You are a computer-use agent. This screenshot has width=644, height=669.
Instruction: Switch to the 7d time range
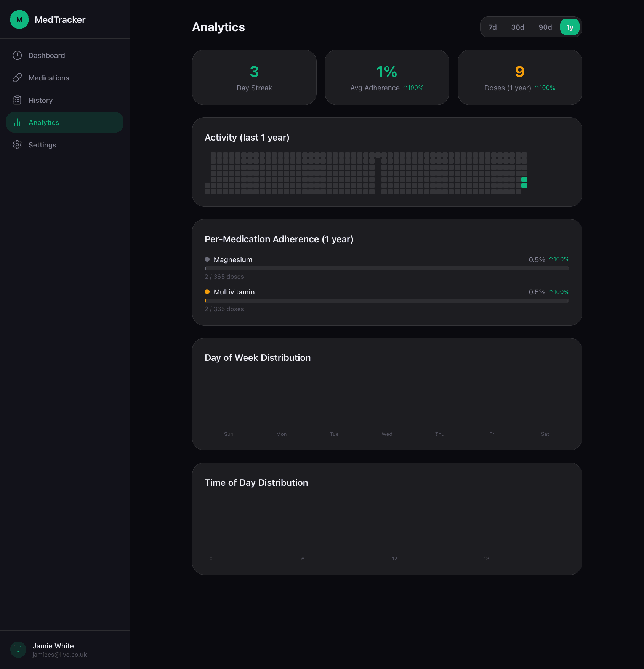click(x=493, y=27)
